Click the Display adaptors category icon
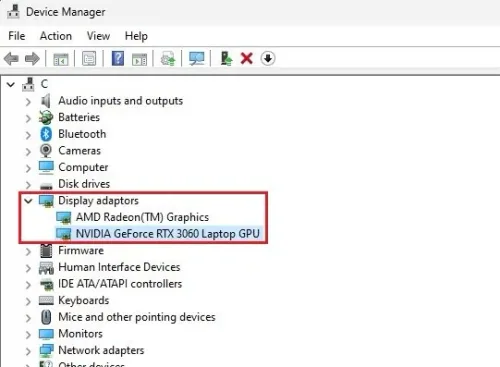 coord(46,201)
